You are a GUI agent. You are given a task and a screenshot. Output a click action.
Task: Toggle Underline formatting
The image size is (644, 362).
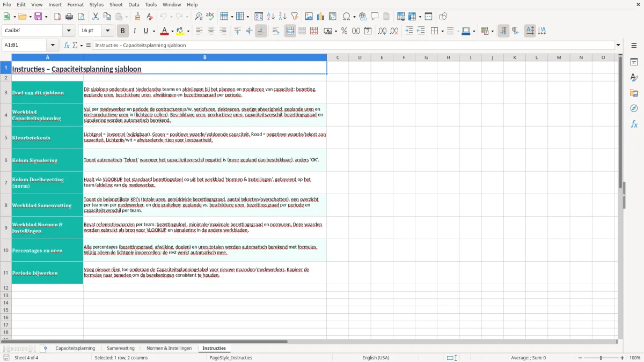coord(146,31)
